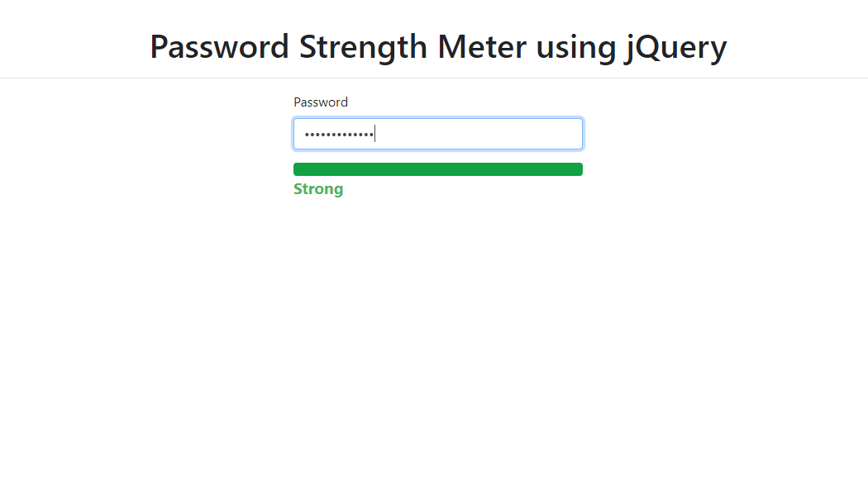Click the middle of the strength meter bar
The width and height of the screenshot is (868, 479).
438,169
